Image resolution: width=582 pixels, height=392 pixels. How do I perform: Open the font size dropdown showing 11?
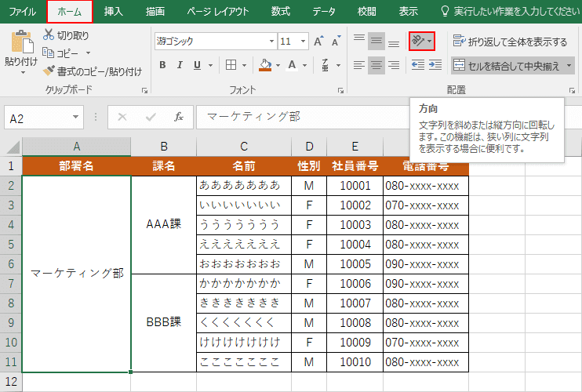click(x=304, y=42)
